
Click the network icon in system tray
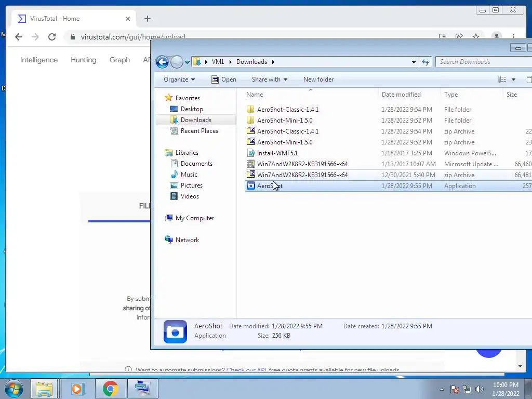point(467,389)
